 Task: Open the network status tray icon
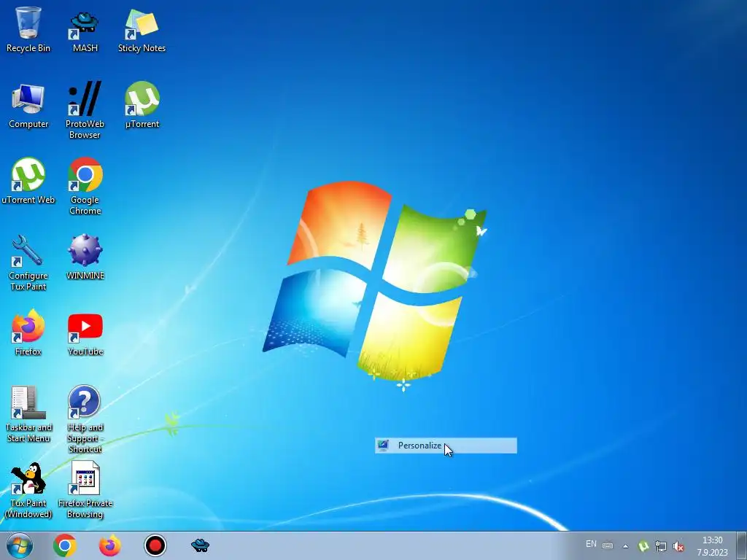tap(661, 546)
